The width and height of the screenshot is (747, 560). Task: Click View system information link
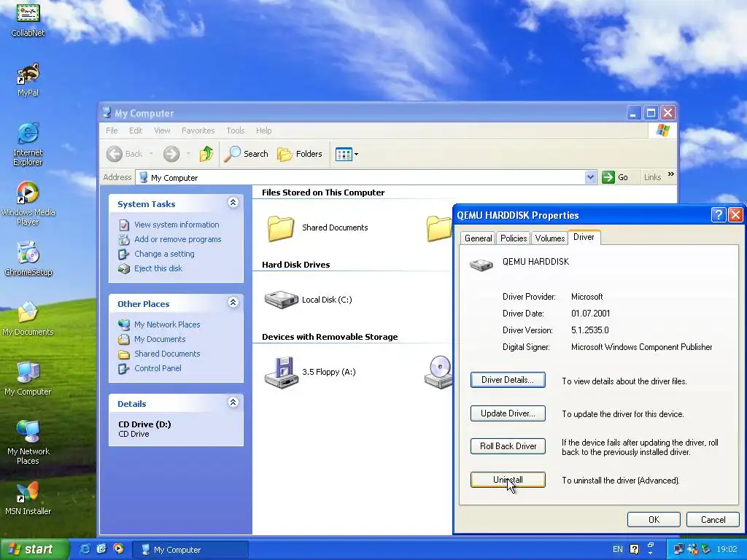point(177,225)
